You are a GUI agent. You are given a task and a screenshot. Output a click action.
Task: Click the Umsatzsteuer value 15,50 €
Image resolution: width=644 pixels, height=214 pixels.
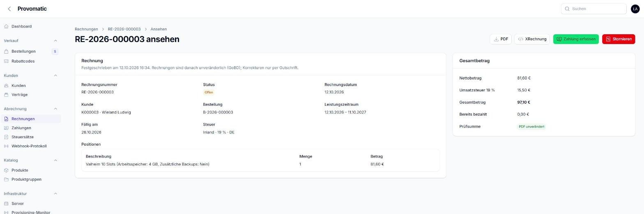(x=524, y=90)
